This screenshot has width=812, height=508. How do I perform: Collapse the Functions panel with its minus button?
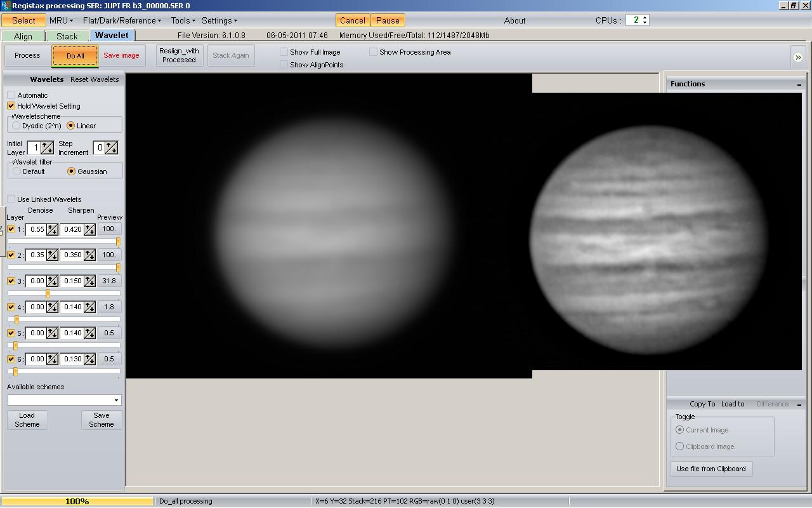point(799,84)
